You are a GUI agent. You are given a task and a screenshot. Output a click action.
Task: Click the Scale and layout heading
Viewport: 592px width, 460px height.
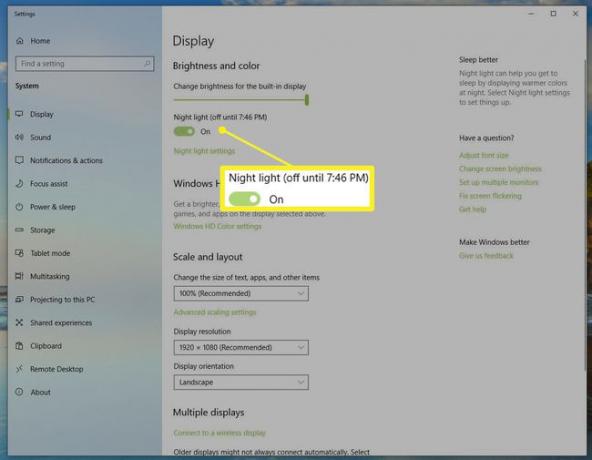(x=208, y=257)
